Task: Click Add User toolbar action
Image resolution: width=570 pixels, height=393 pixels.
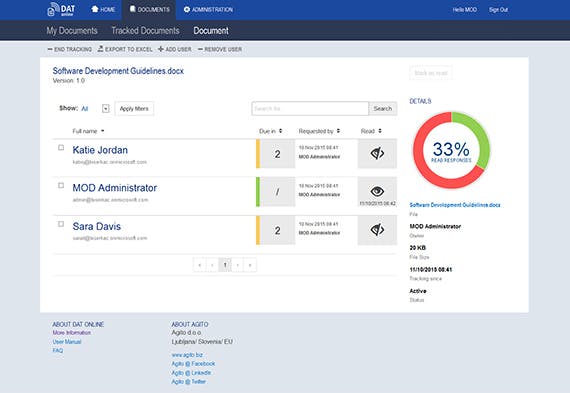Action: point(175,49)
